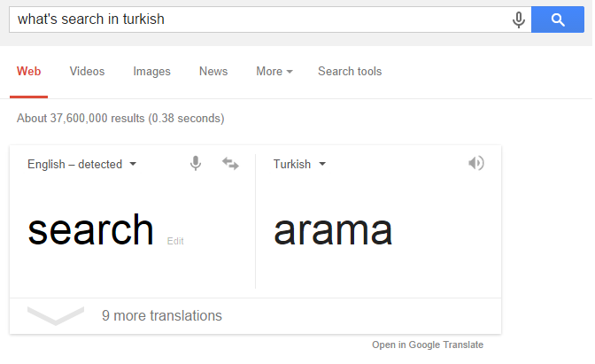
Task: Click the translate card microphone icon
Action: (196, 164)
